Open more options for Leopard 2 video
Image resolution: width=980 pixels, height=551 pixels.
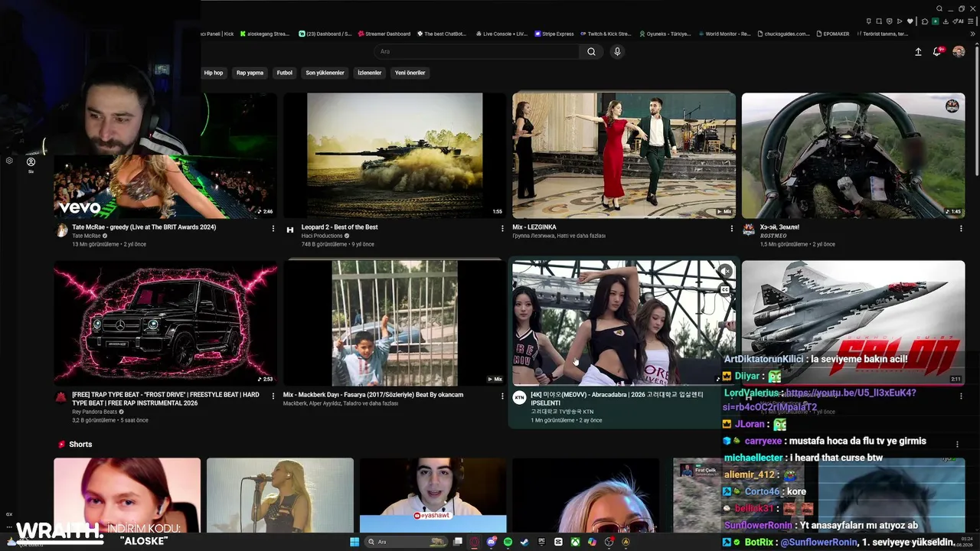(502, 228)
